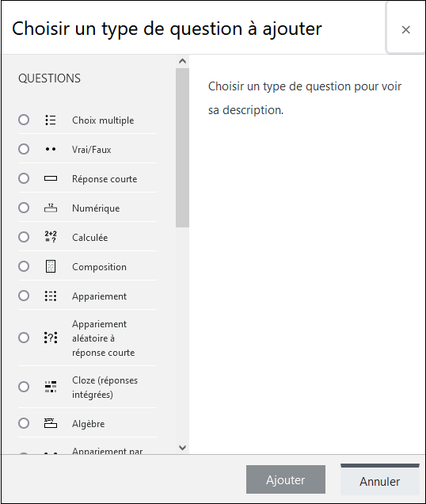Click the Vrai/Faux two-dots icon
426x504 pixels.
51,149
